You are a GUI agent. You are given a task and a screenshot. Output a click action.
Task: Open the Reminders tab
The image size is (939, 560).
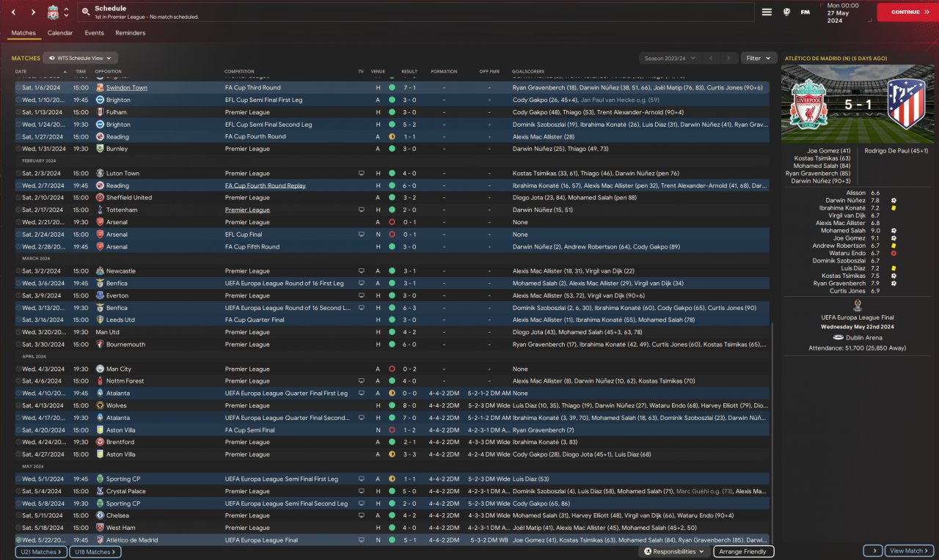pyautogui.click(x=130, y=33)
